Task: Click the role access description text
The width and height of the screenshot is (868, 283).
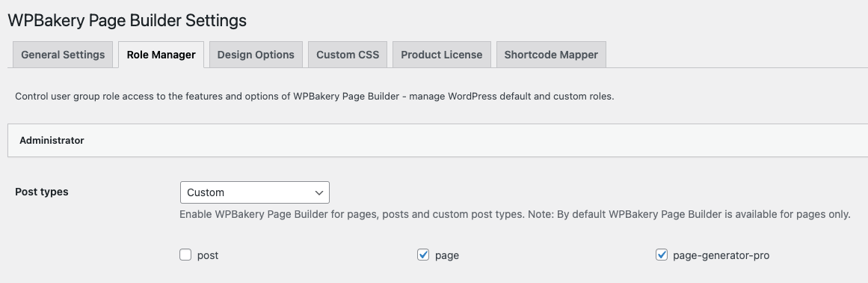Action: pos(315,97)
